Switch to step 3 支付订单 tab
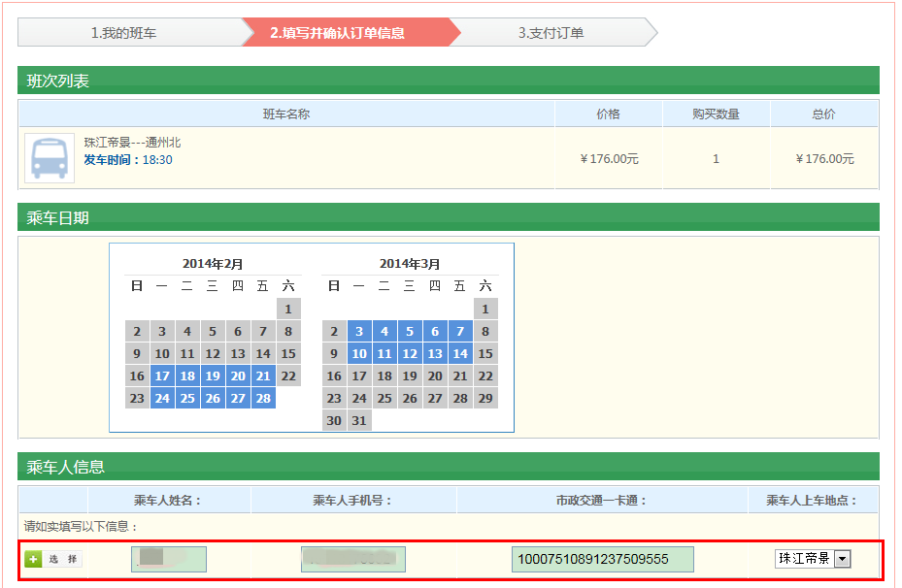 (x=551, y=33)
